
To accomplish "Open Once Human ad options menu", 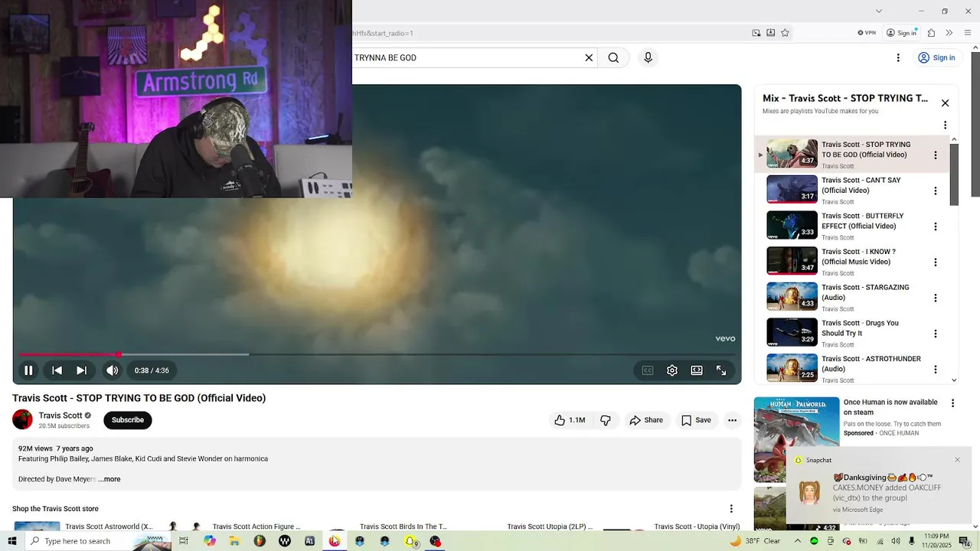I will 953,403.
